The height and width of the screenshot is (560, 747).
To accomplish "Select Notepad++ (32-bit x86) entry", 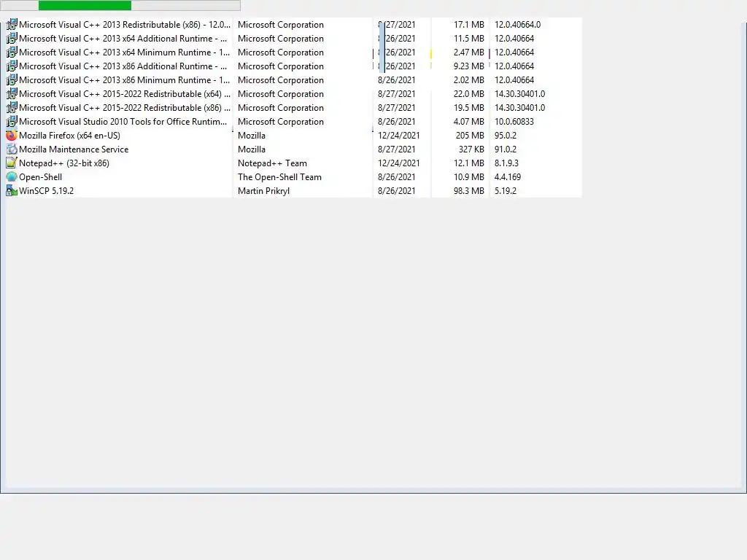I will pyautogui.click(x=64, y=163).
